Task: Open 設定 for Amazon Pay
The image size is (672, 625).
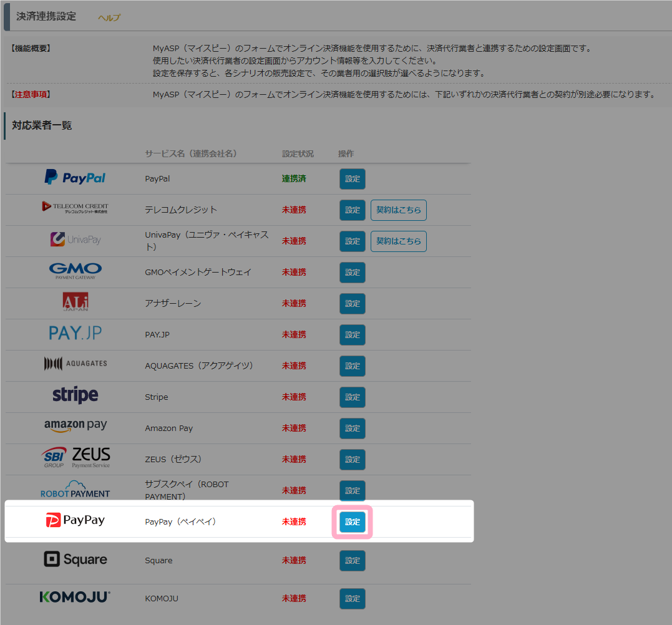Action: [x=353, y=429]
